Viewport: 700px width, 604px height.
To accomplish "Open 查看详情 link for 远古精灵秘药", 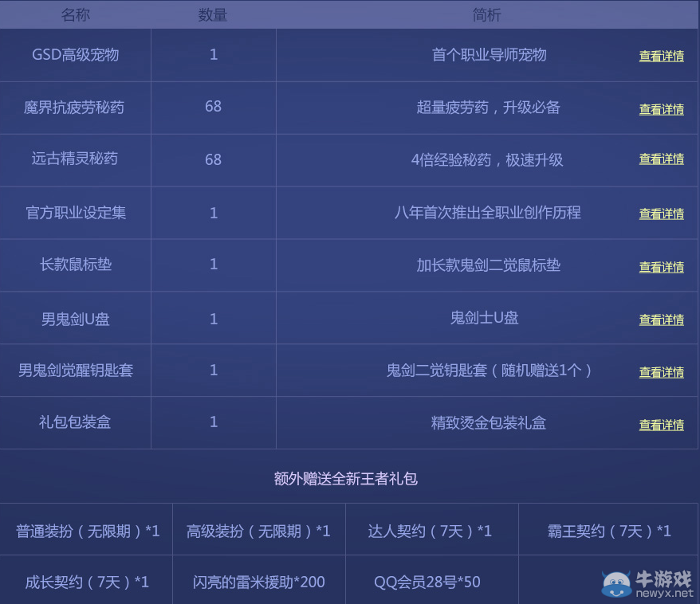I will tap(661, 159).
